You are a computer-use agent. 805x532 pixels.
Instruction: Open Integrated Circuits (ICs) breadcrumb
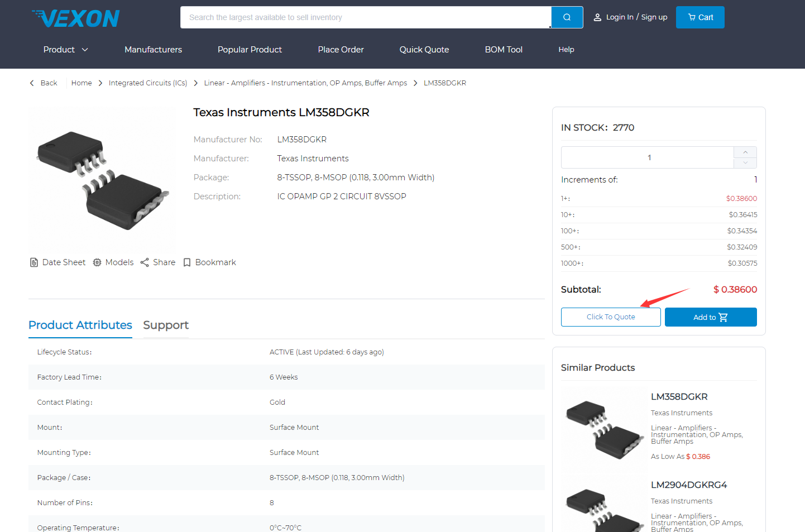click(148, 83)
